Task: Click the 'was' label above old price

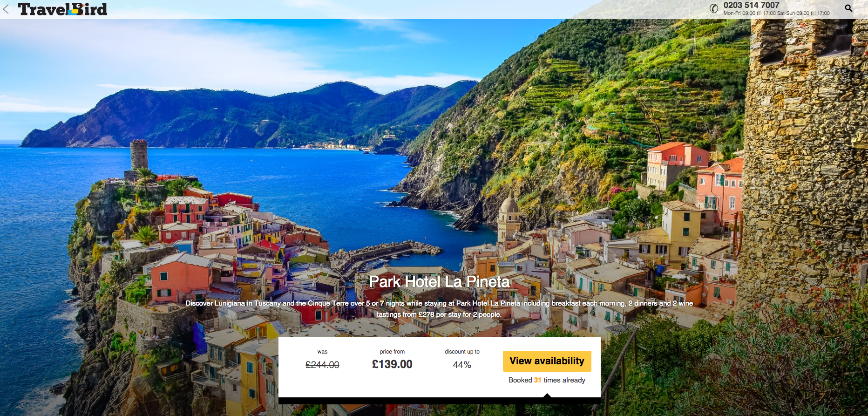Action: tap(322, 352)
